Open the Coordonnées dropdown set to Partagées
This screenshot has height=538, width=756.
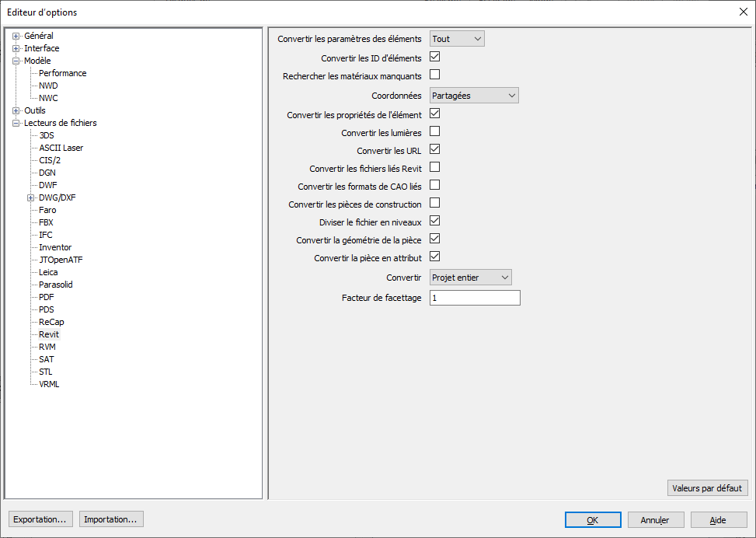474,96
